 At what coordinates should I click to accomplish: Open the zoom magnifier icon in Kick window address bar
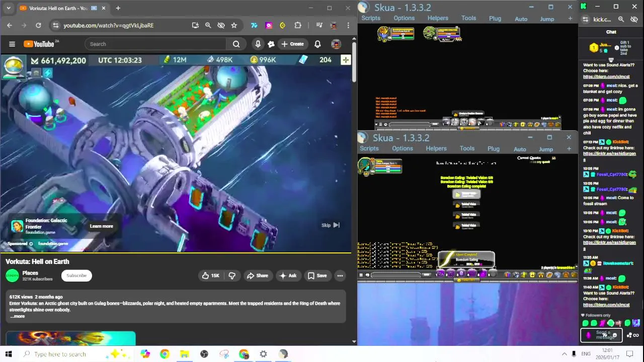click(x=621, y=20)
